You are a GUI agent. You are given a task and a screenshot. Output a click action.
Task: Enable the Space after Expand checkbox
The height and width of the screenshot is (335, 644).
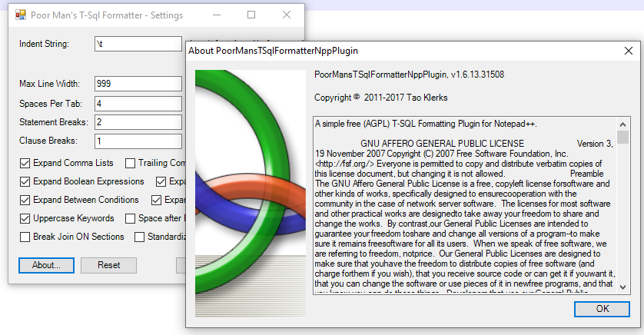pyautogui.click(x=130, y=218)
